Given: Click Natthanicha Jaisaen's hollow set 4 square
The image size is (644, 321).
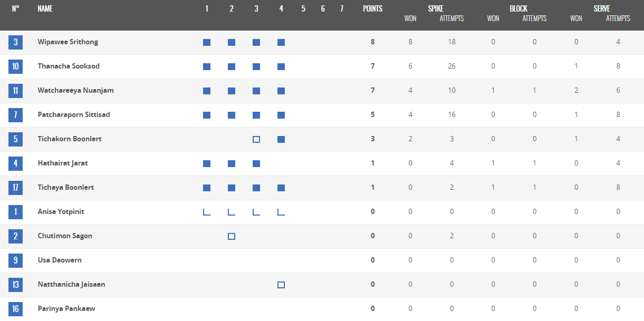Looking at the screenshot, I should (x=281, y=285).
